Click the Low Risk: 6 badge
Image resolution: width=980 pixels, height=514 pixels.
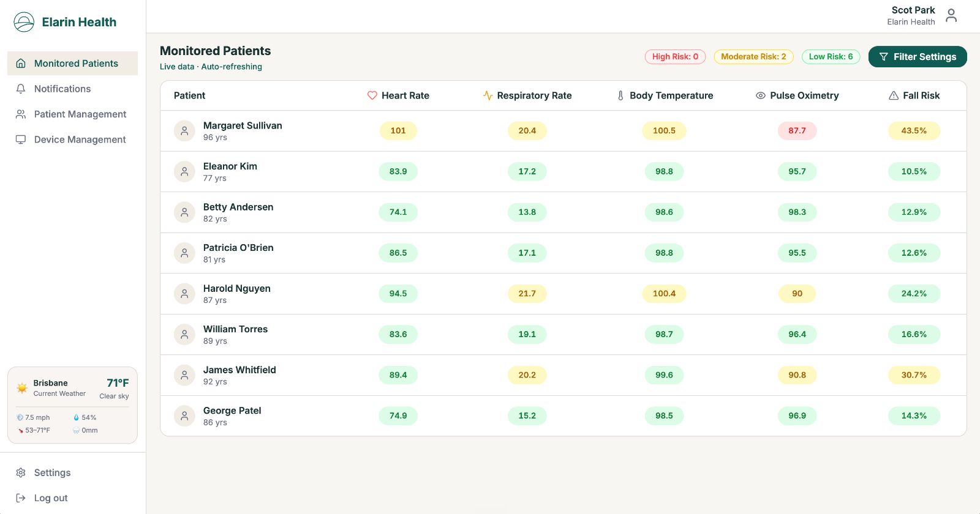(831, 57)
